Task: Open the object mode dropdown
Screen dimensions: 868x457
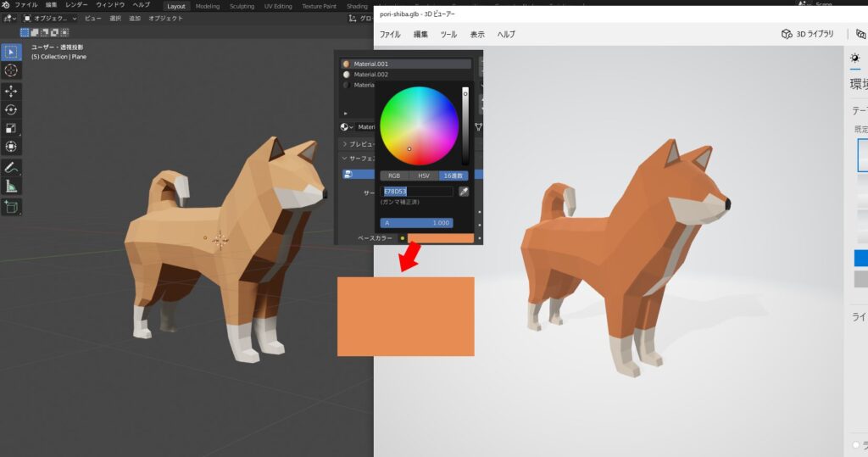Action: coord(50,18)
